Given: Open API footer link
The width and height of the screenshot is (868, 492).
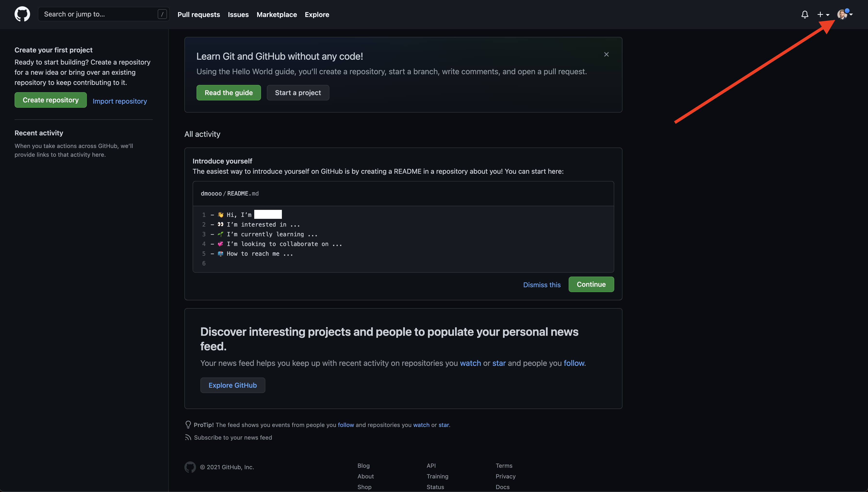Looking at the screenshot, I should pos(431,465).
